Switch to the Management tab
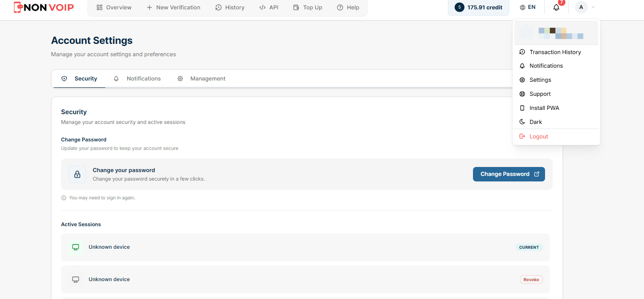This screenshot has height=299, width=644. [x=201, y=79]
